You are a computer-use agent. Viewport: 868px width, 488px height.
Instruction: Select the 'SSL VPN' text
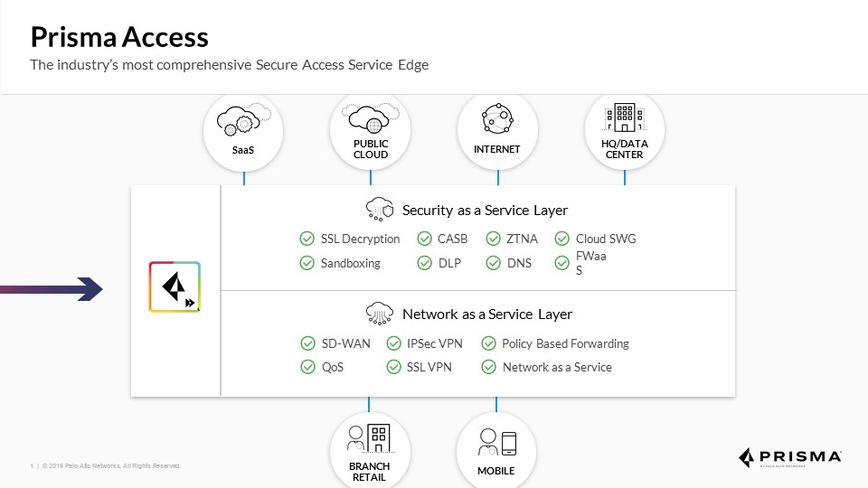click(429, 368)
